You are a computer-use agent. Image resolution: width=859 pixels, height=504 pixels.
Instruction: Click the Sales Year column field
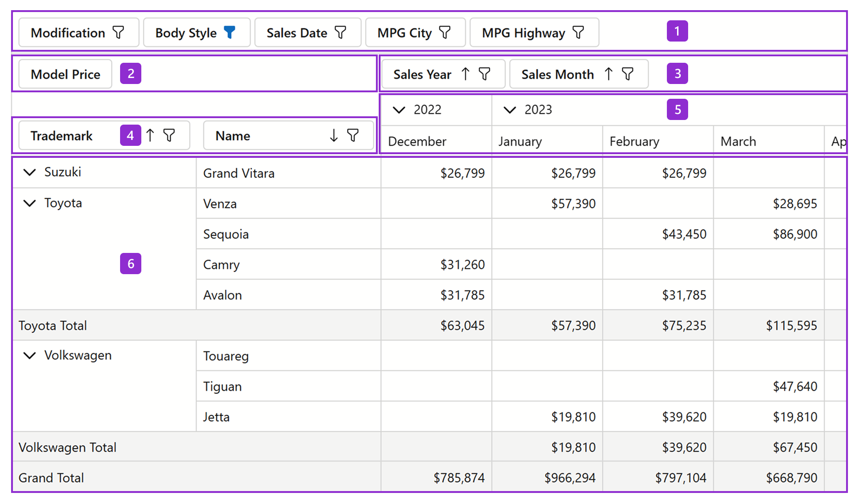pyautogui.click(x=443, y=74)
